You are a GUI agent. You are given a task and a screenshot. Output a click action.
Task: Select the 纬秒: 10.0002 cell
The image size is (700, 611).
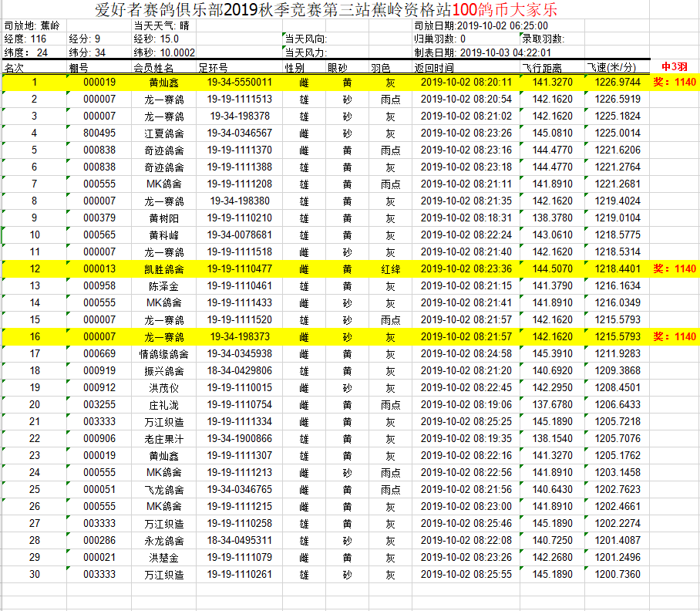pos(164,52)
